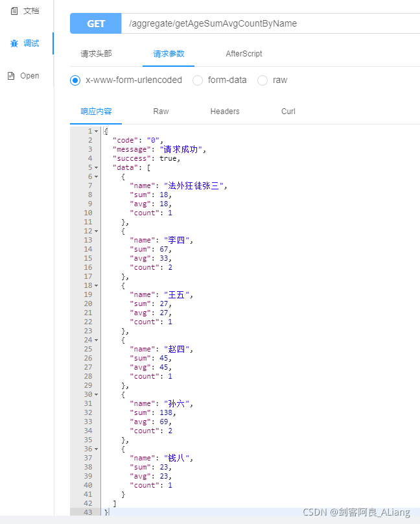Collapse the 法外狂徒张三 object
The width and height of the screenshot is (420, 524).
(x=96, y=176)
